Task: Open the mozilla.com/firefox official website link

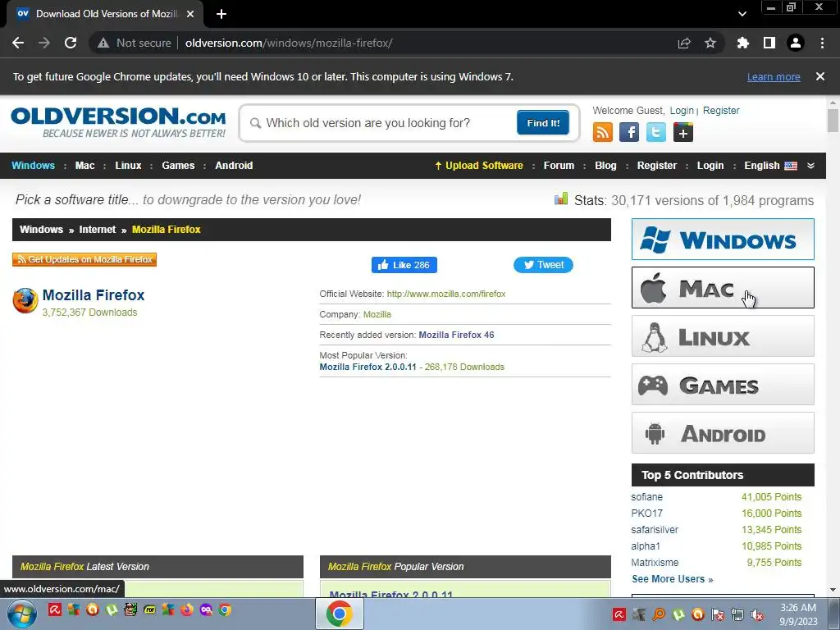Action: point(446,294)
